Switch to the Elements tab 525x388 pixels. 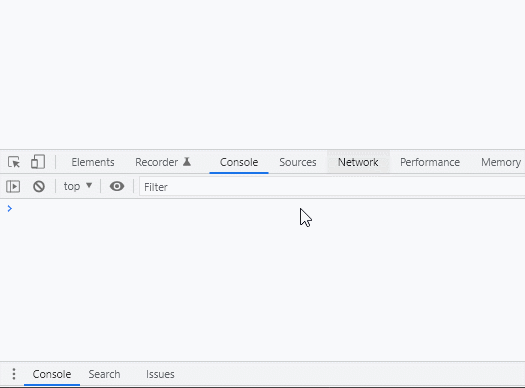click(x=93, y=162)
